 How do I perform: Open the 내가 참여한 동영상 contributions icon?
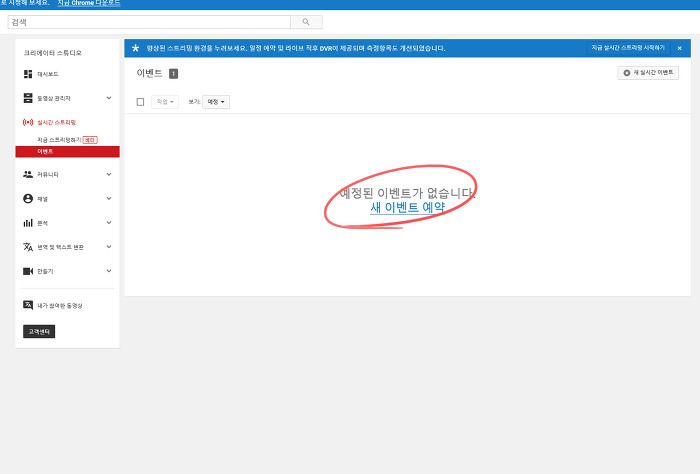tap(28, 305)
